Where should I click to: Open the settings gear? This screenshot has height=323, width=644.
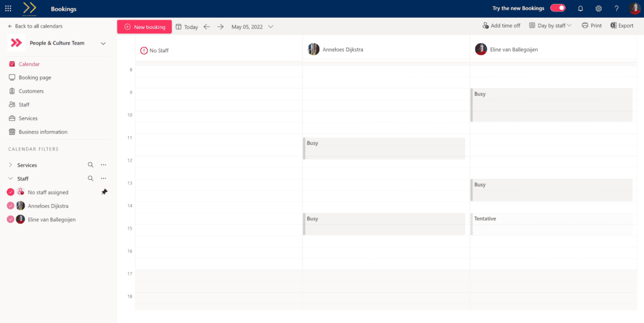tap(599, 9)
